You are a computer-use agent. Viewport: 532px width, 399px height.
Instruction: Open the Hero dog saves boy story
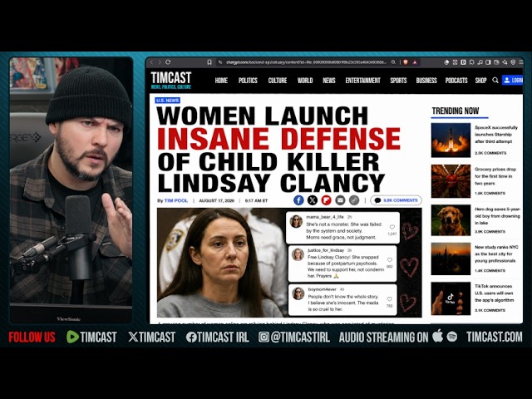tap(497, 216)
